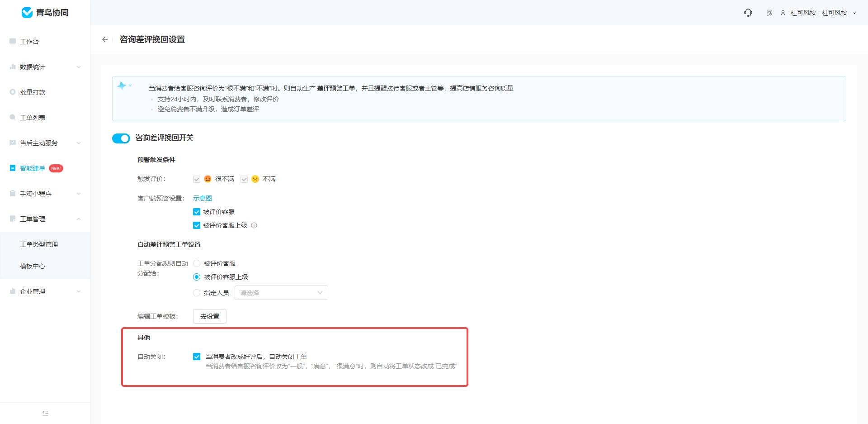Image resolution: width=868 pixels, height=424 pixels.
Task: Expand the 数据统计 menu chevron
Action: pos(79,67)
